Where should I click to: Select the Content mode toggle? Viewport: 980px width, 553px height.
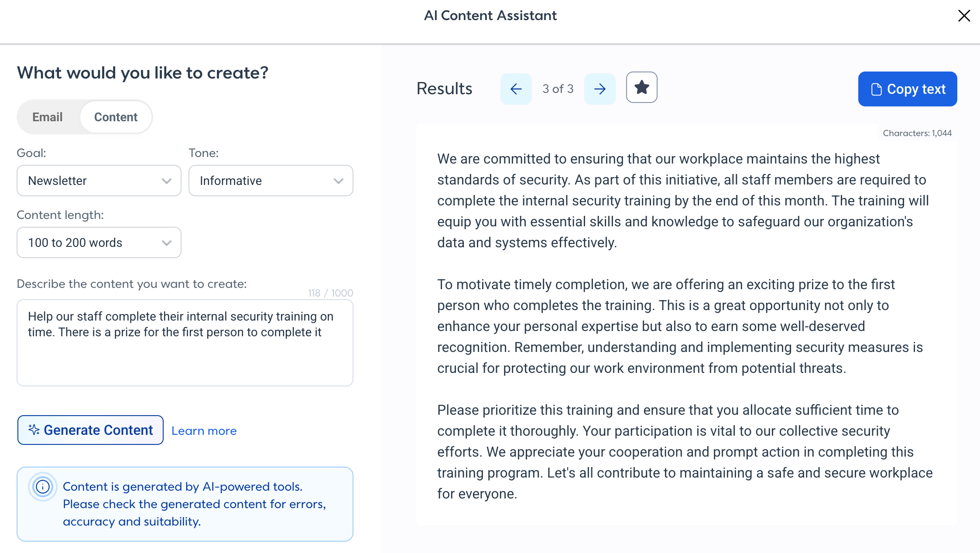click(x=116, y=117)
